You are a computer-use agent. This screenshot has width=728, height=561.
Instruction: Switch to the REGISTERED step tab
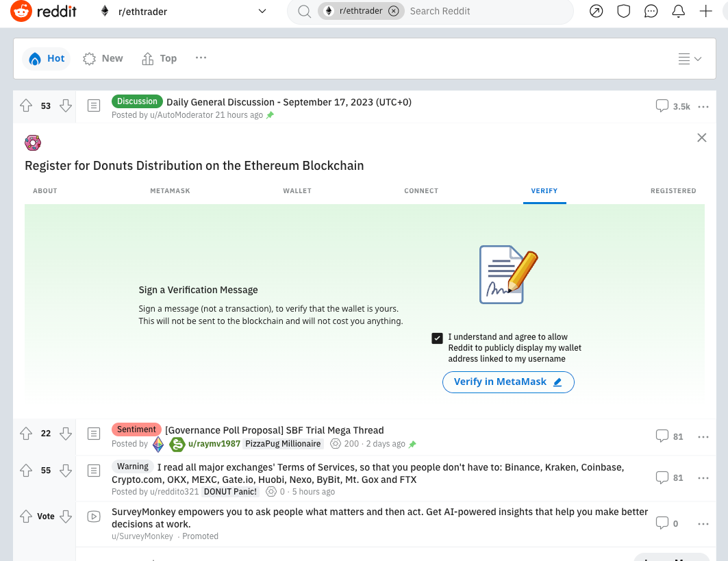(673, 191)
